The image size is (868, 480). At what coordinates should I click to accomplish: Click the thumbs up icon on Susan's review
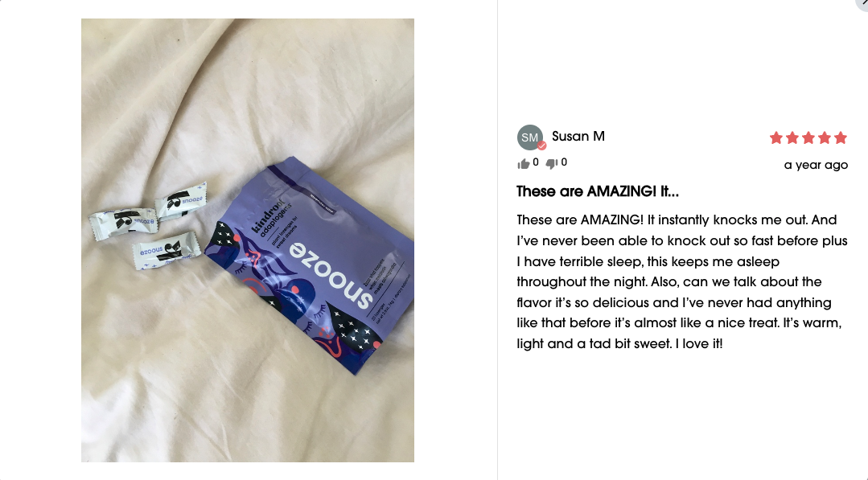coord(523,163)
